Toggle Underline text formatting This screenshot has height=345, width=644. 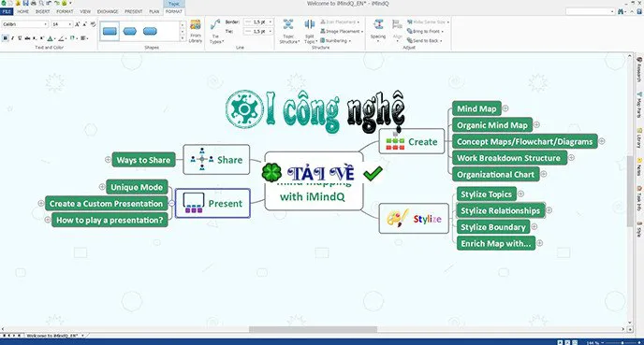click(x=20, y=38)
